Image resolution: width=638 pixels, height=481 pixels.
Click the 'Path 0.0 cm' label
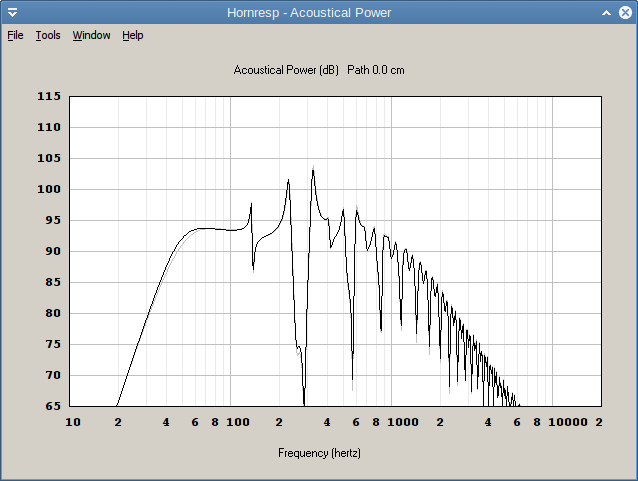coord(376,70)
